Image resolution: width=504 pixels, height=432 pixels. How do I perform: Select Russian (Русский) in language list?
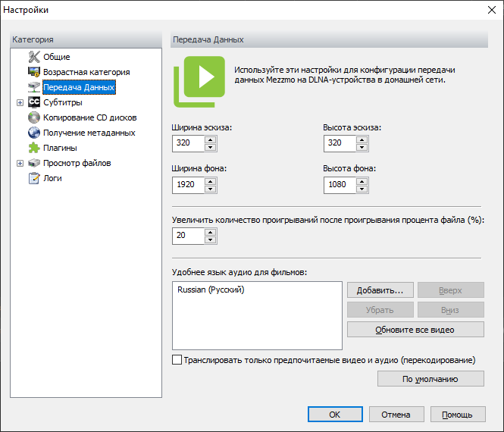pyautogui.click(x=211, y=290)
